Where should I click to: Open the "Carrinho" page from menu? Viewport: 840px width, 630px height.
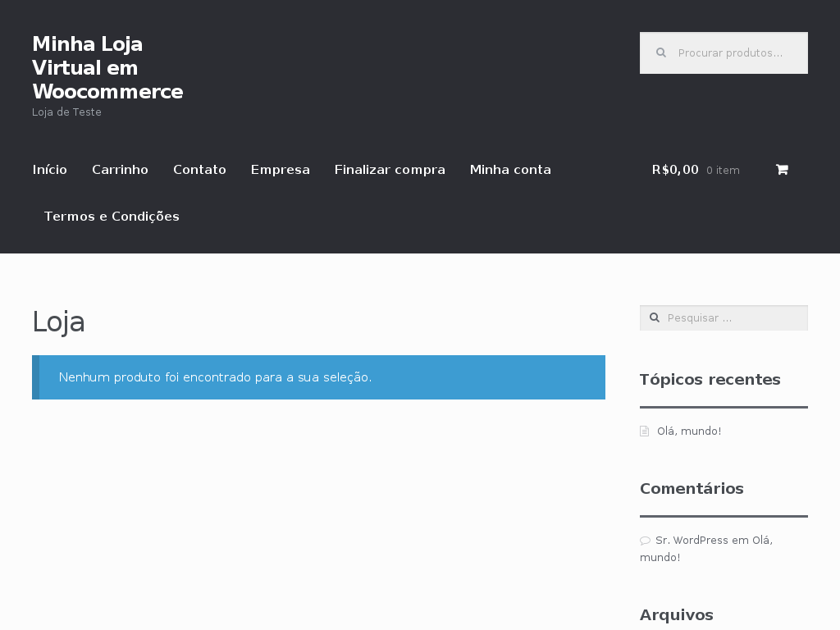click(120, 170)
